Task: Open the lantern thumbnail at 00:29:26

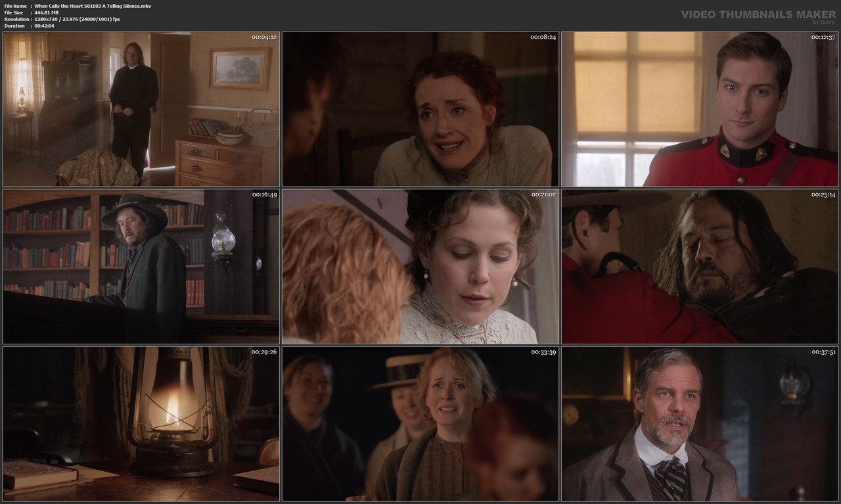Action: [x=141, y=424]
